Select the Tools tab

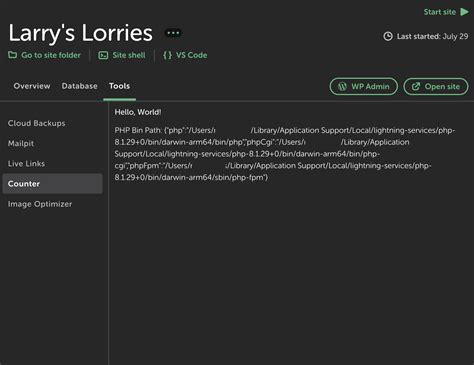coord(119,86)
